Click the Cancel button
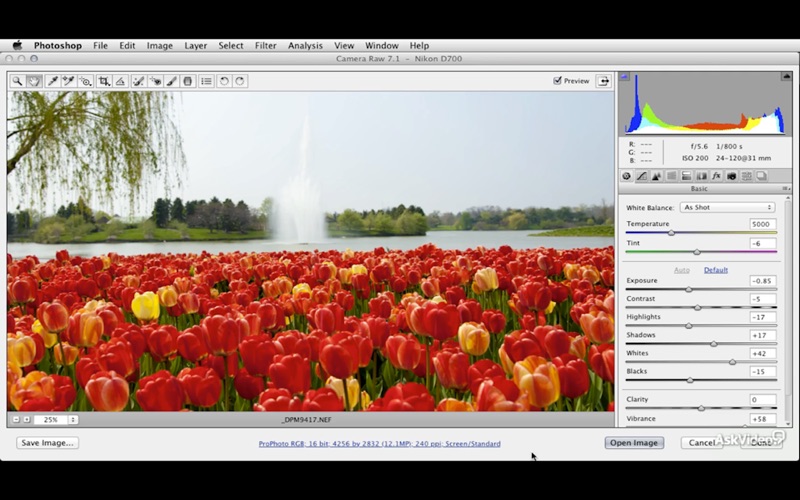The height and width of the screenshot is (500, 800). [702, 443]
